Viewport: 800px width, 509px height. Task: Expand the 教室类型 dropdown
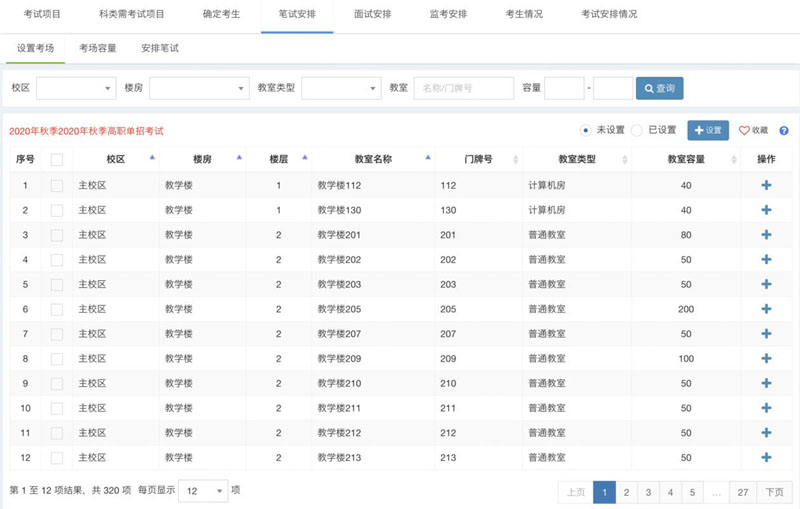341,89
